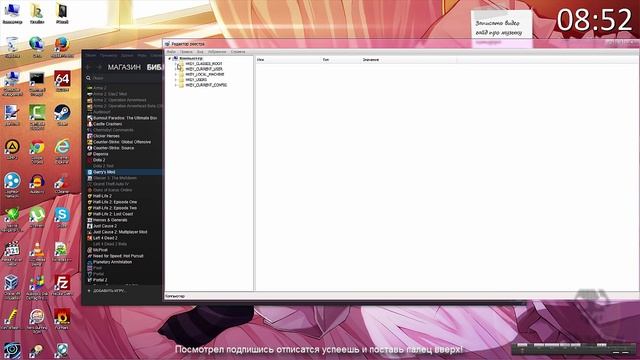Click the Registry Editor title bar icon
Image resolution: width=640 pixels, height=360 pixels.
click(167, 43)
